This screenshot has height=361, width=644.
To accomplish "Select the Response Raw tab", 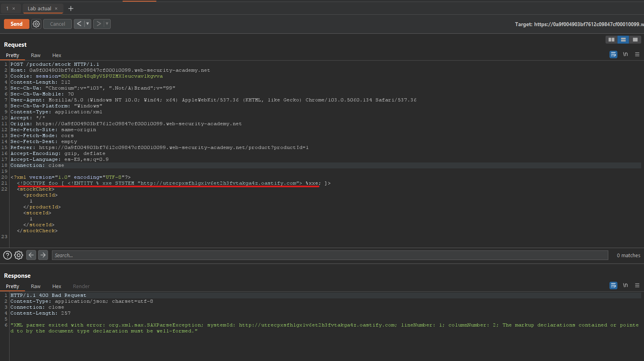I will tap(36, 287).
